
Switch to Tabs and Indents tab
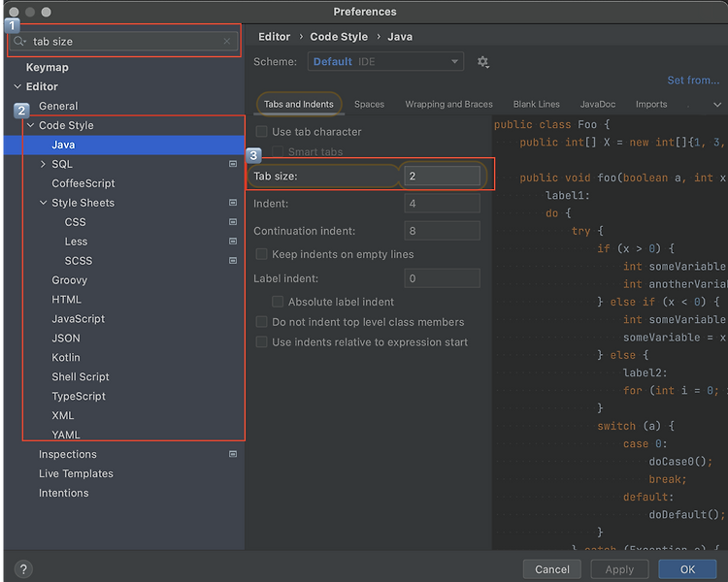coord(299,105)
